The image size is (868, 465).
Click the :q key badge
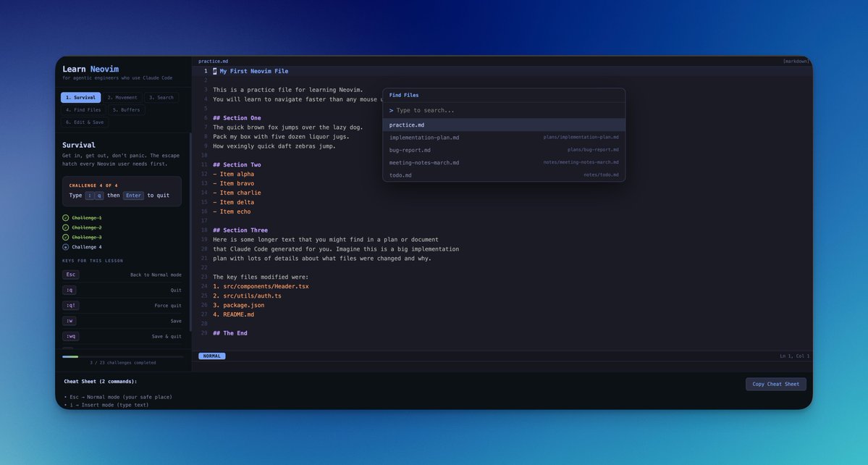point(69,290)
